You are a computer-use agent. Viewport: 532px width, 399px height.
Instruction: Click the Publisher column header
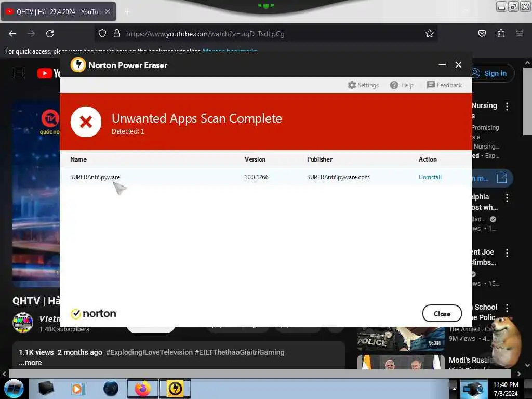[320, 159]
